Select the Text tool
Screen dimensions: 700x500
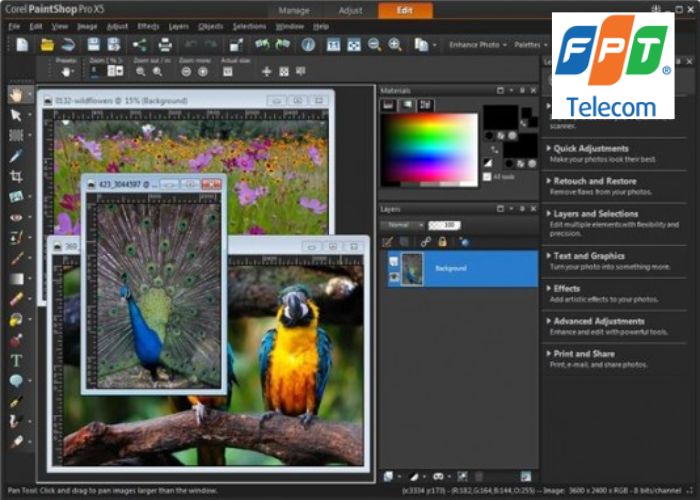click(16, 360)
